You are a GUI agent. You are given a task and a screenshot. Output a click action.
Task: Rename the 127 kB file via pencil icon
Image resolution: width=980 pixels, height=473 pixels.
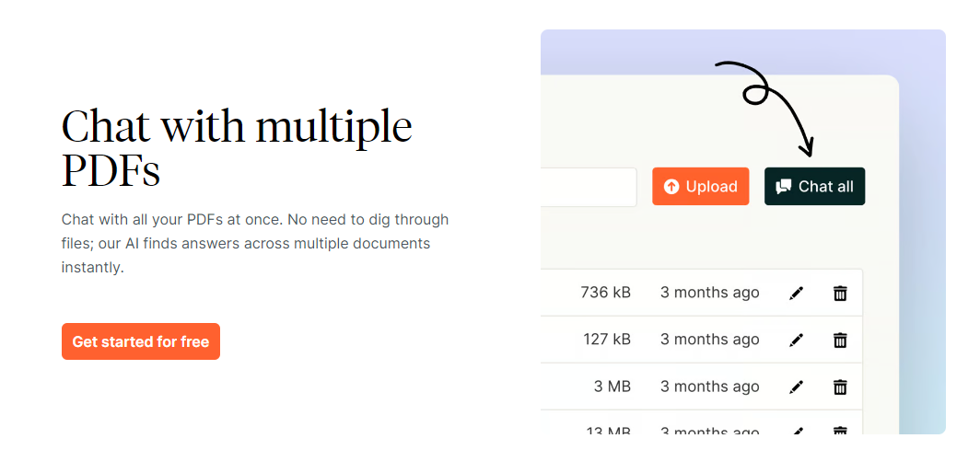point(797,340)
